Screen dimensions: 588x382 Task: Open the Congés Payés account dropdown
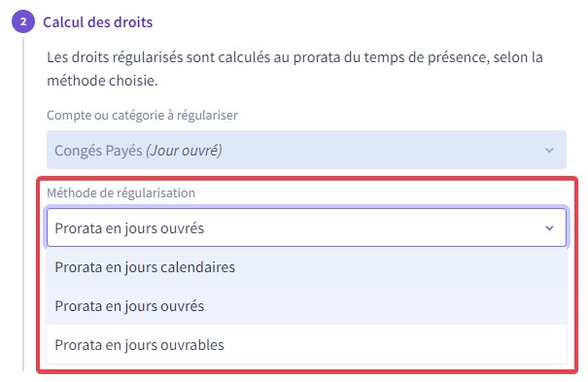pyautogui.click(x=306, y=150)
